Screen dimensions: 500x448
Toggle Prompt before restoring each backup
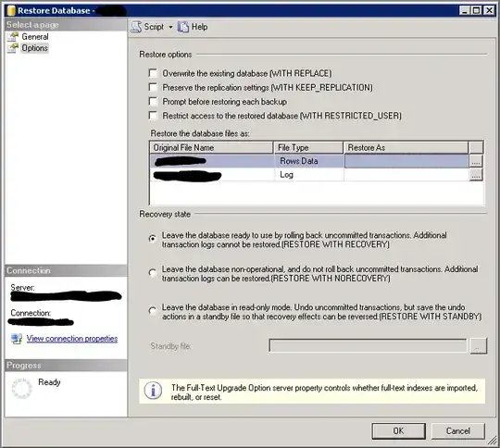[x=153, y=102]
